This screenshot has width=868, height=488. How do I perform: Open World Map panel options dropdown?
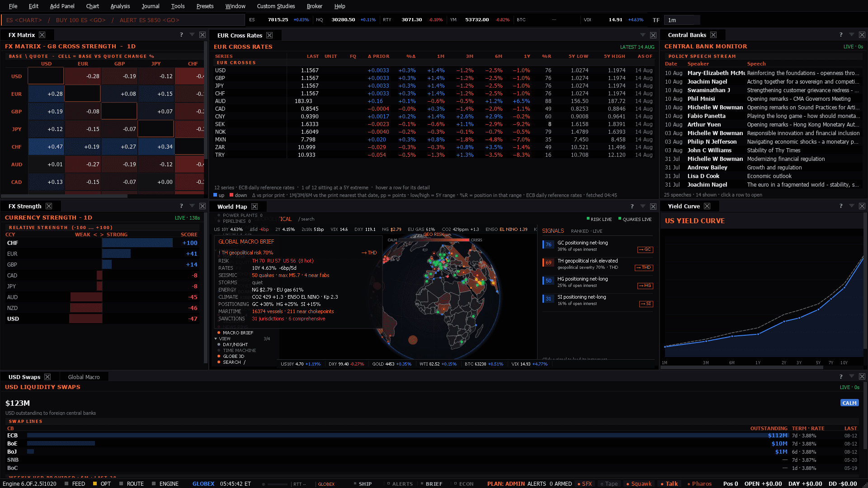pyautogui.click(x=643, y=206)
